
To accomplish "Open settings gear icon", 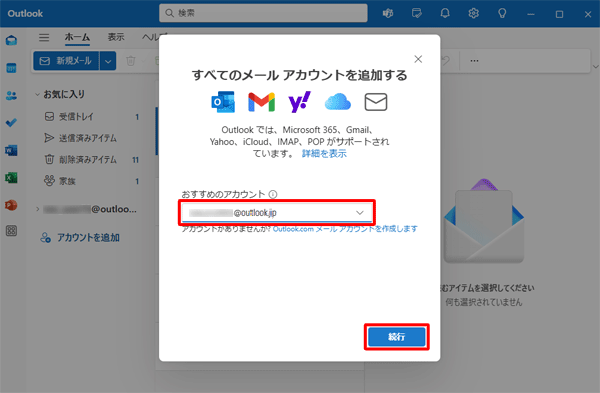I will click(473, 14).
